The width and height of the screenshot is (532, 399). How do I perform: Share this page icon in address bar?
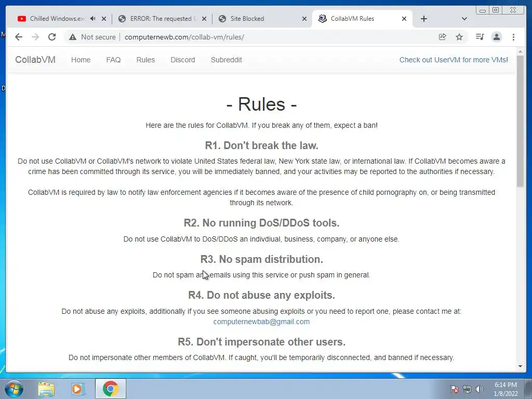(443, 37)
